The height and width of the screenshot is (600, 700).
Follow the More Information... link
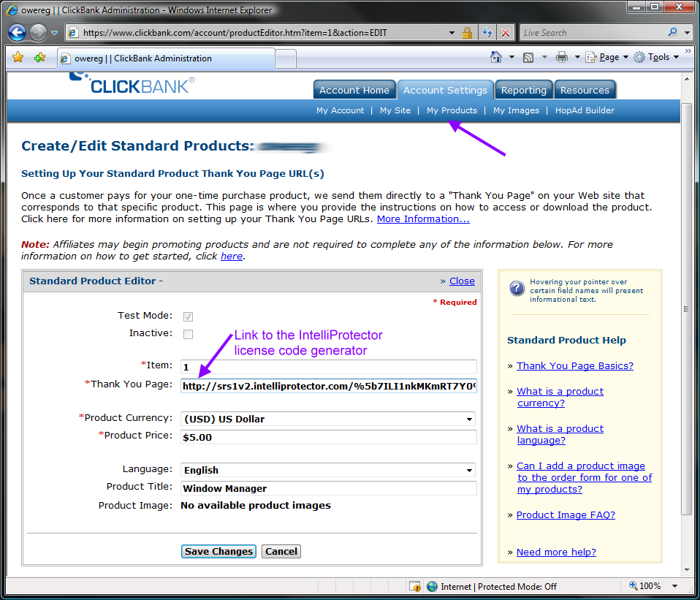423,219
